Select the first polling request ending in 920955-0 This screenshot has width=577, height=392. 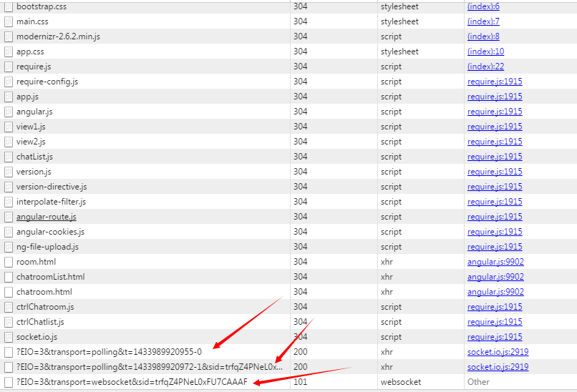[x=109, y=352]
